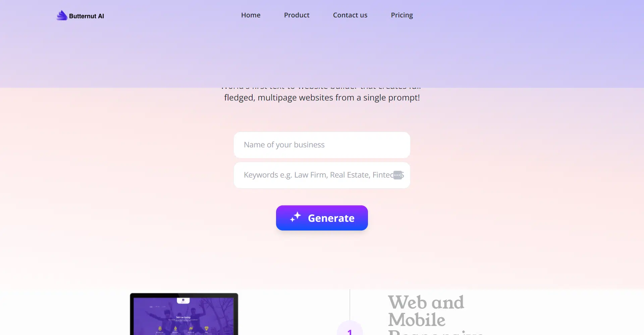Focus the Keywords input field
Image resolution: width=644 pixels, height=335 pixels.
click(322, 175)
